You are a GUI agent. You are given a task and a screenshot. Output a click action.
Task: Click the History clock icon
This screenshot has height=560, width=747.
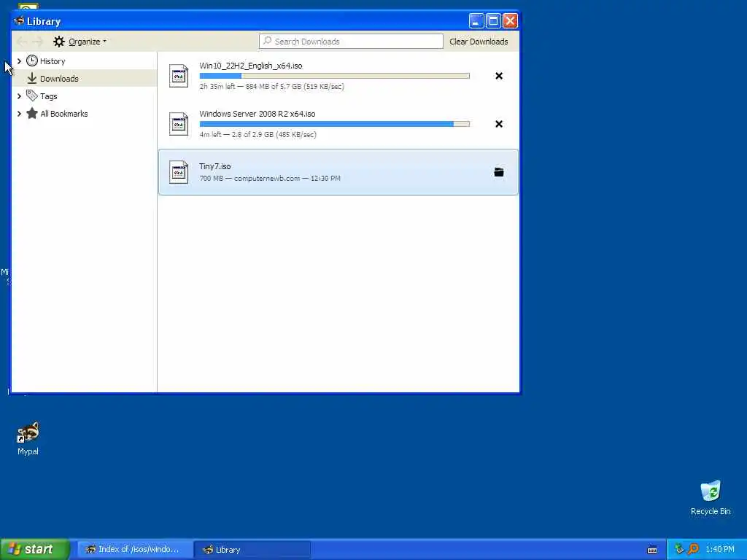tap(32, 61)
